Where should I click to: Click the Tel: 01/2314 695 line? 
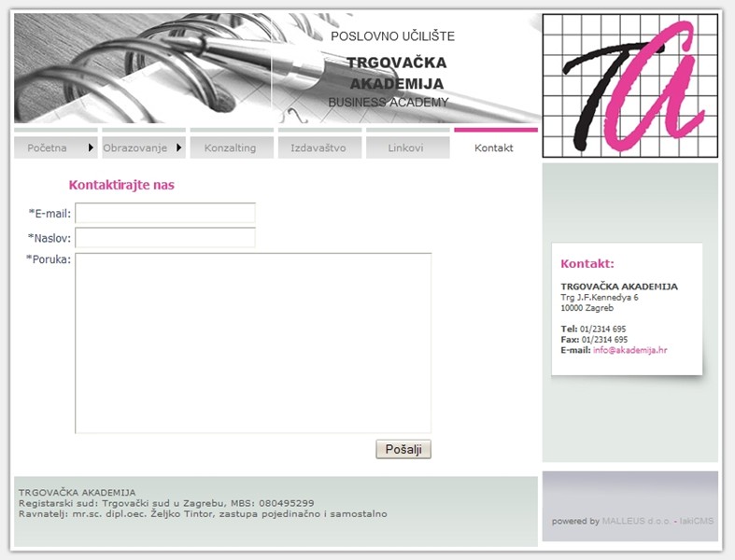(x=593, y=329)
